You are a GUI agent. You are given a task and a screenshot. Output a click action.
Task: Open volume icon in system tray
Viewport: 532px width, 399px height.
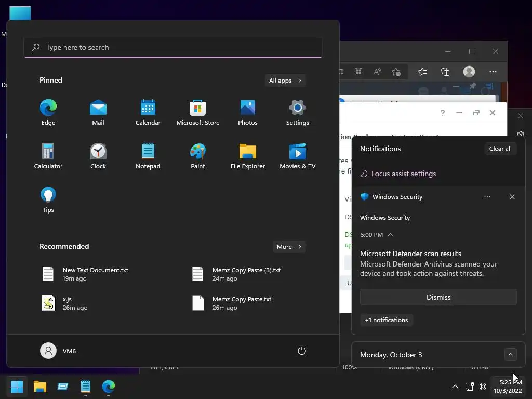[482, 387]
